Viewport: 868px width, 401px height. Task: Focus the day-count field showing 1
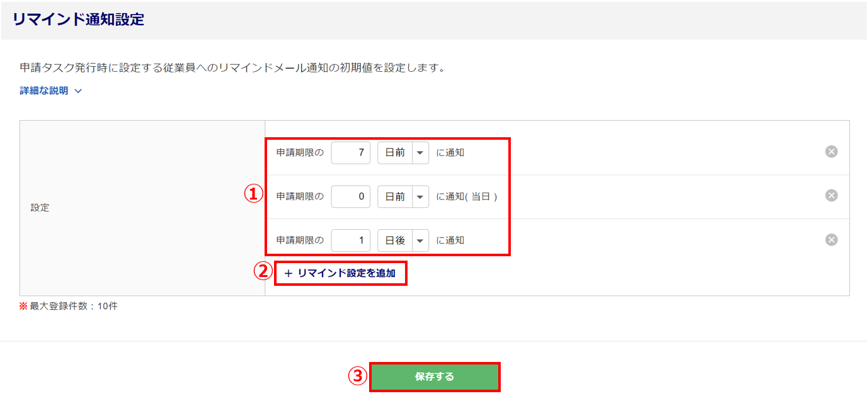click(x=351, y=240)
